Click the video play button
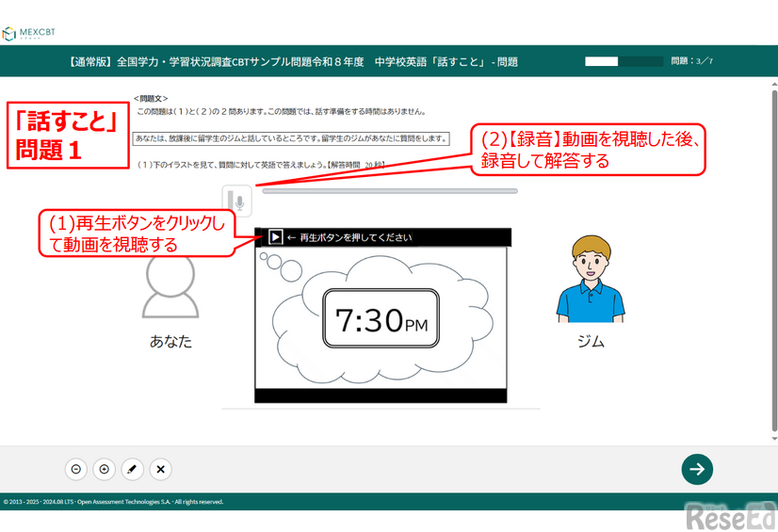This screenshot has height=532, width=778. point(275,237)
